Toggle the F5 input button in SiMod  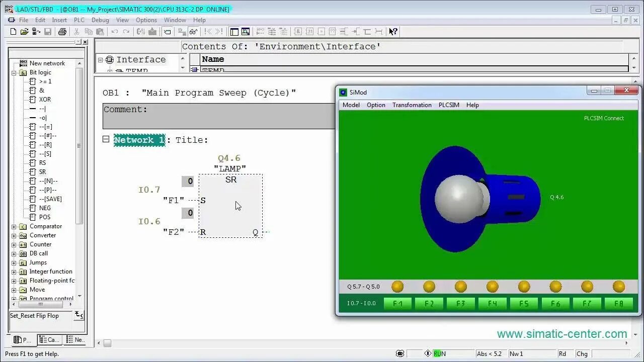click(524, 304)
